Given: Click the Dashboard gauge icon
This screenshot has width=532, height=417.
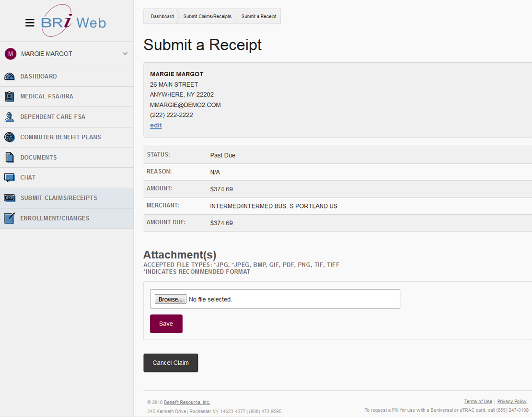Looking at the screenshot, I should (10, 76).
